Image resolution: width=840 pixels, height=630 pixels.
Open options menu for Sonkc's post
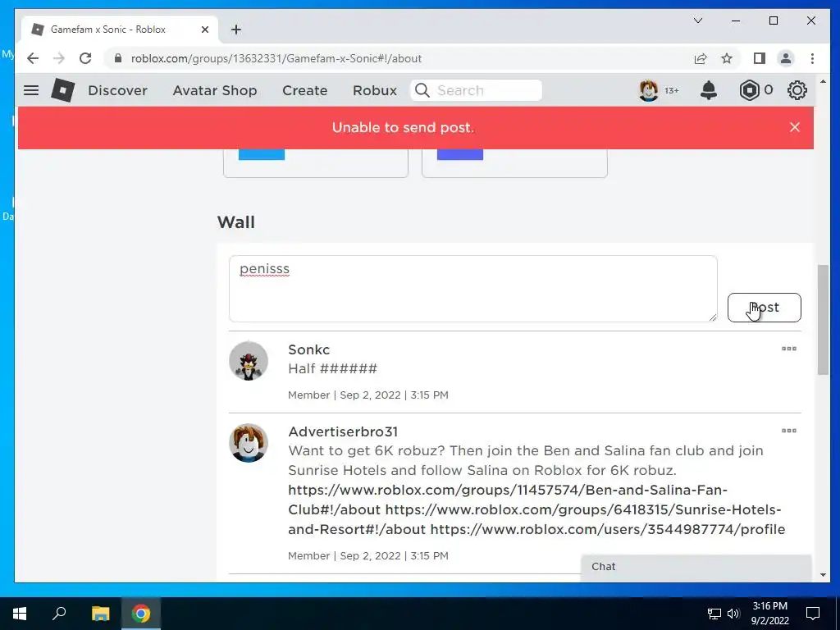[788, 349]
